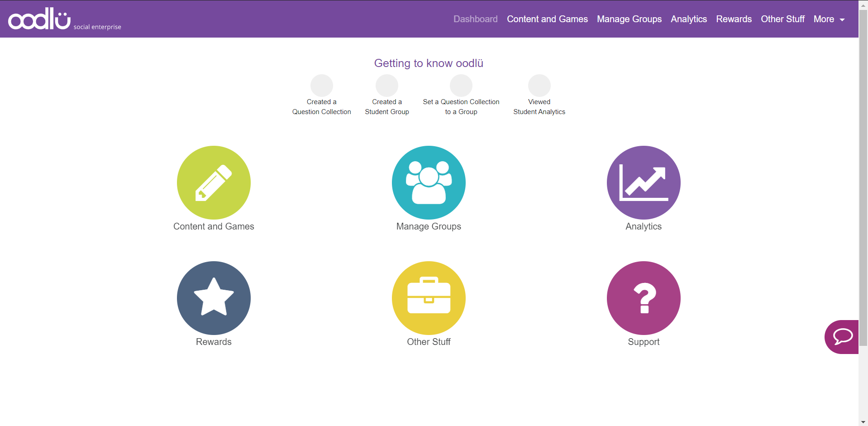
Task: Open Content and Games from the navbar
Action: pos(547,19)
